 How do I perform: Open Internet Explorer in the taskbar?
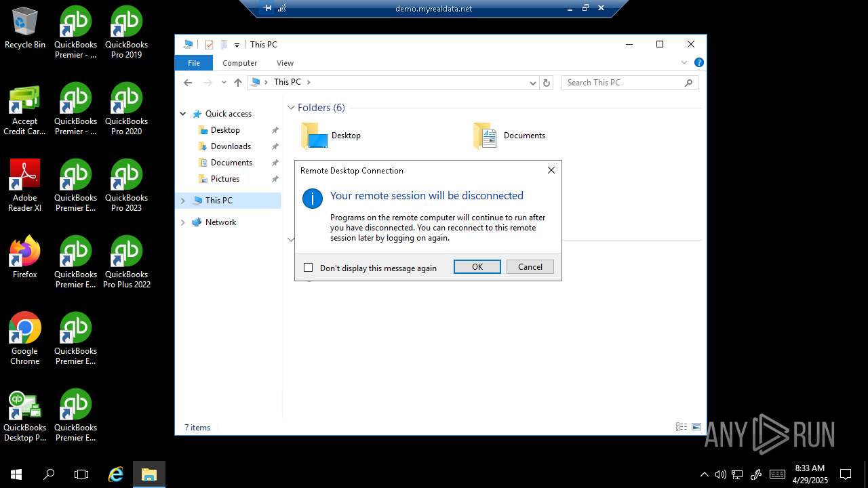pos(116,474)
